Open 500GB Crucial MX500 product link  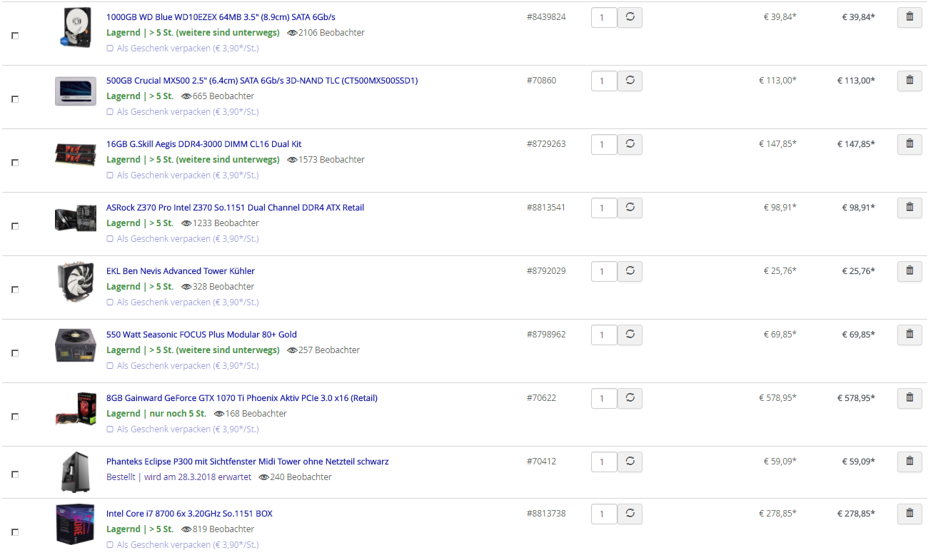click(262, 81)
